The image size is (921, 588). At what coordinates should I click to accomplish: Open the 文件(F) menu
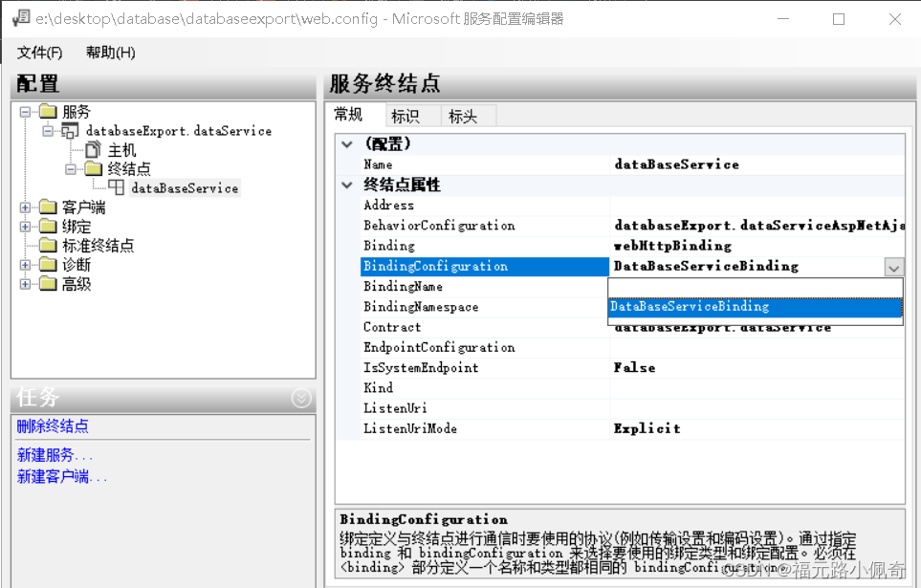click(39, 53)
